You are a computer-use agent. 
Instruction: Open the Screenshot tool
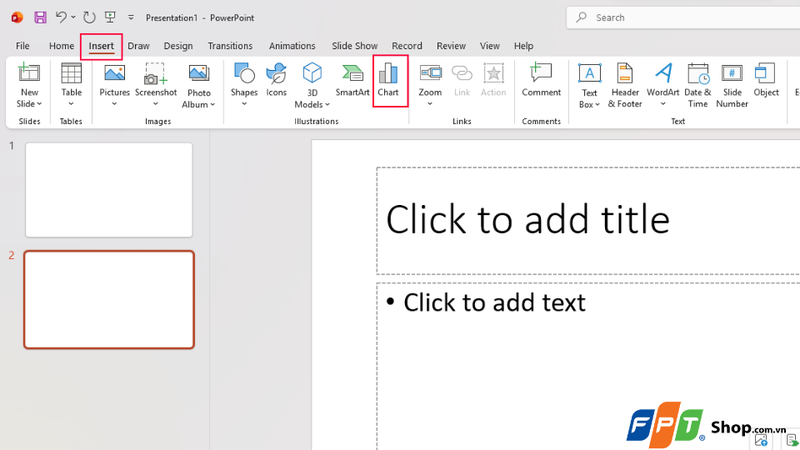[156, 84]
